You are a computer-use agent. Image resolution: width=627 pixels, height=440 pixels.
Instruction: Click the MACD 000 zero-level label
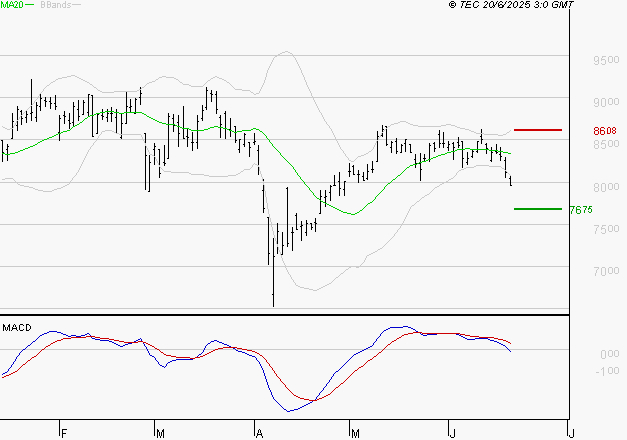[x=608, y=354]
